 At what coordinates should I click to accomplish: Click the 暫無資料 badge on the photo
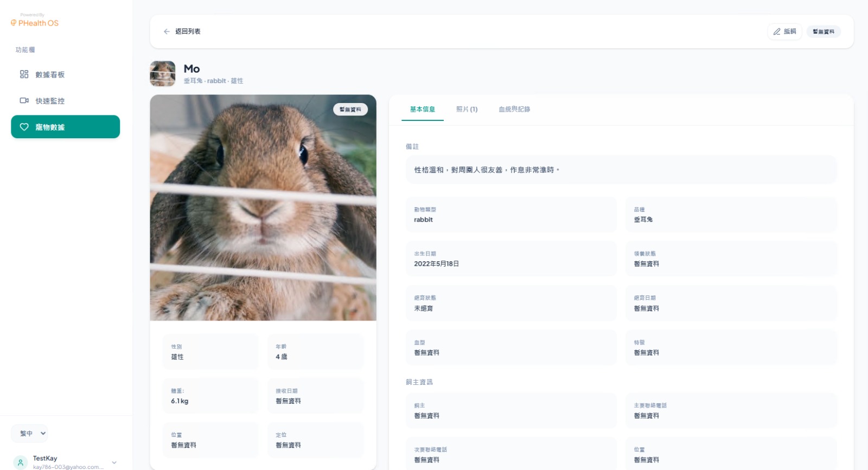tap(350, 110)
